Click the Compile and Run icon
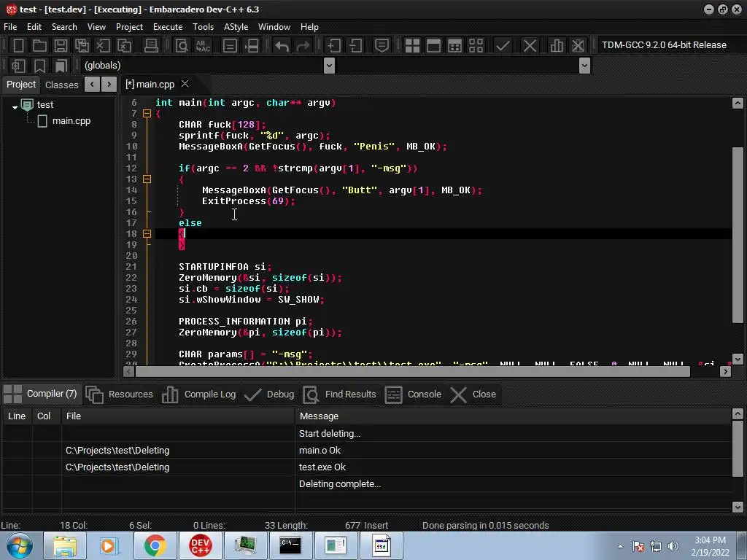 click(455, 46)
